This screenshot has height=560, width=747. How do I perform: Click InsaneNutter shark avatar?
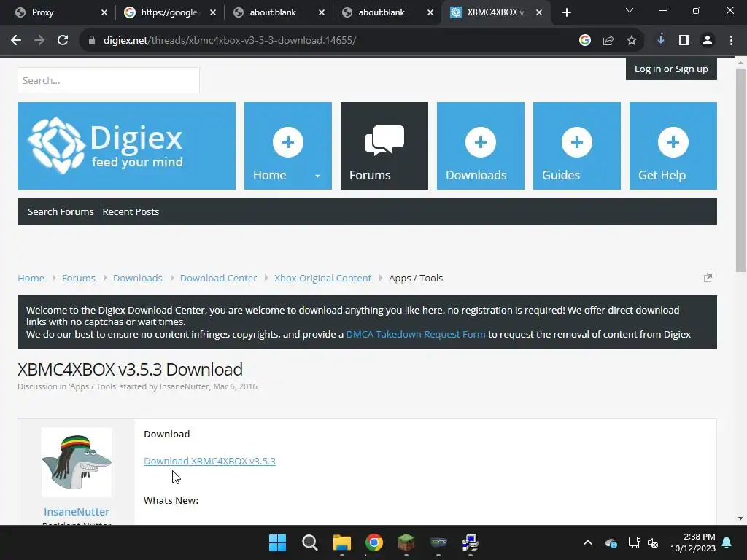(x=76, y=462)
